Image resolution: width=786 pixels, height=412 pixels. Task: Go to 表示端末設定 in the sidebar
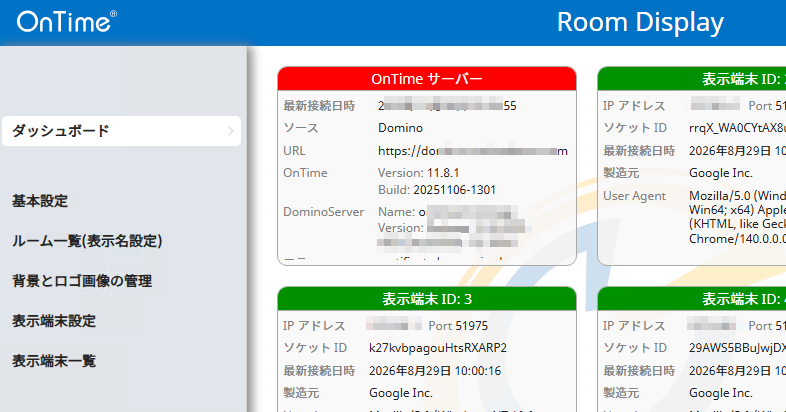click(54, 321)
